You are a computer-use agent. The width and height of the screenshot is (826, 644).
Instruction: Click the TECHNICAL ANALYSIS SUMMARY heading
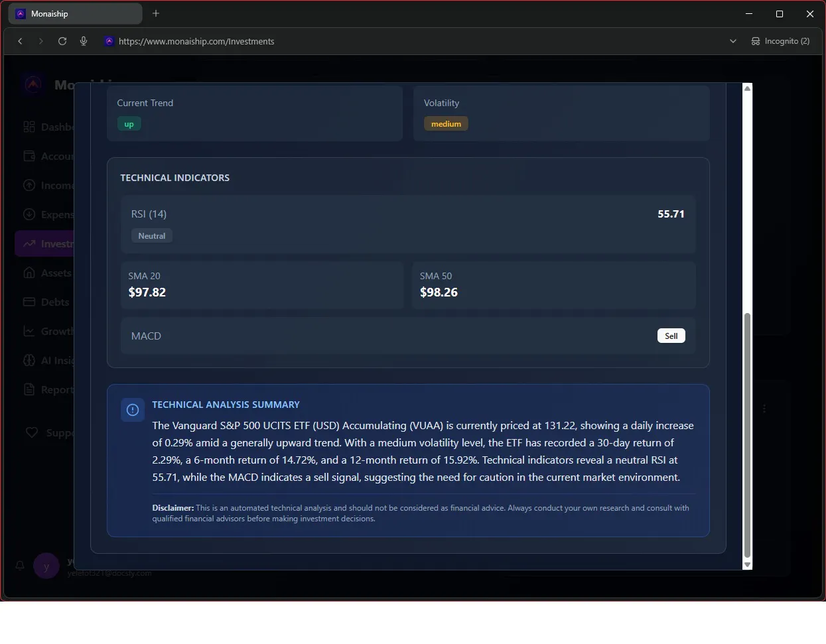tap(226, 405)
